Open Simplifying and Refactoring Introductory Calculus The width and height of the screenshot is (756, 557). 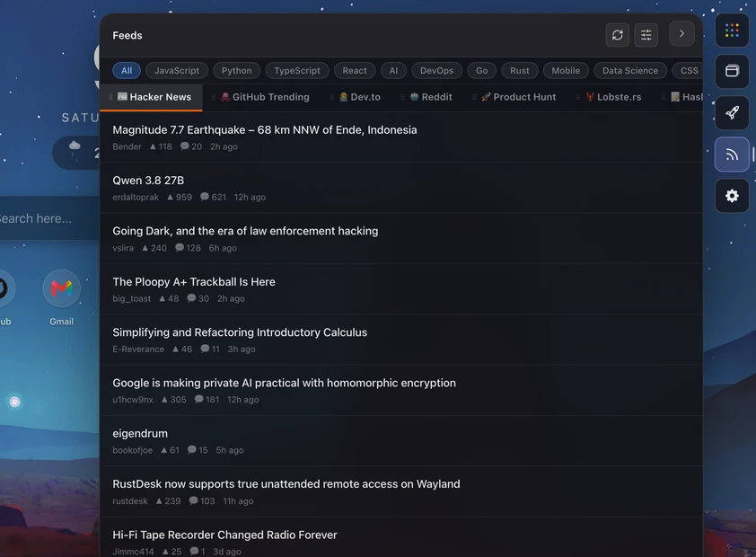[x=240, y=332]
